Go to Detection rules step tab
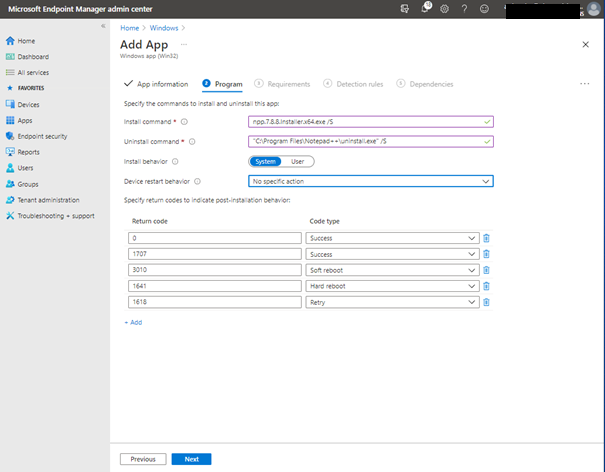The width and height of the screenshot is (605, 472). (x=353, y=84)
